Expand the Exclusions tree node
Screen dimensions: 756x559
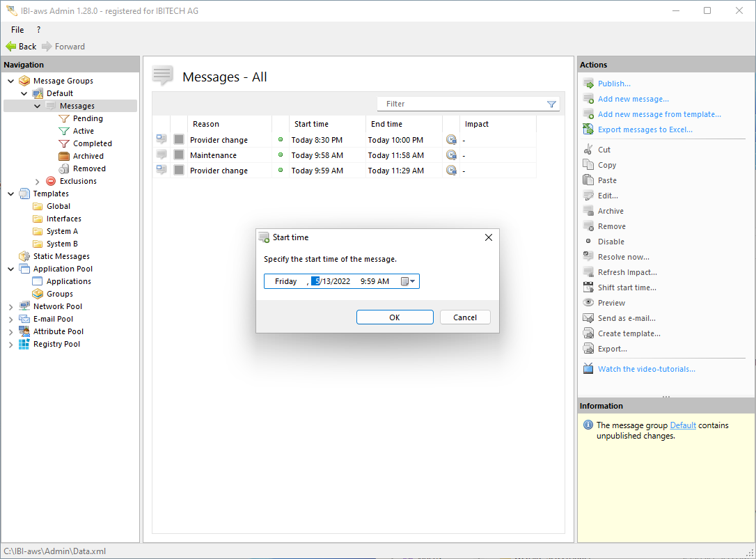click(38, 181)
